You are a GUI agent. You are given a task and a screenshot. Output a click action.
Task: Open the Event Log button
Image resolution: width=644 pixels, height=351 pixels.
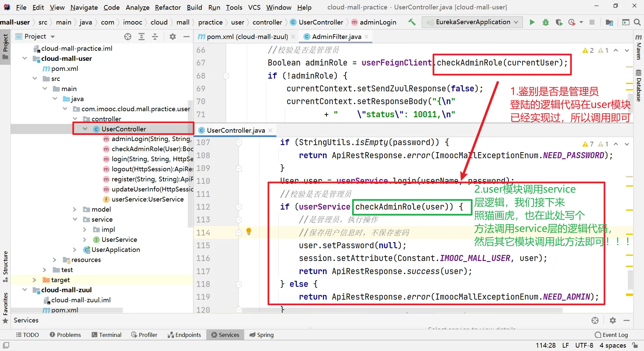click(611, 335)
